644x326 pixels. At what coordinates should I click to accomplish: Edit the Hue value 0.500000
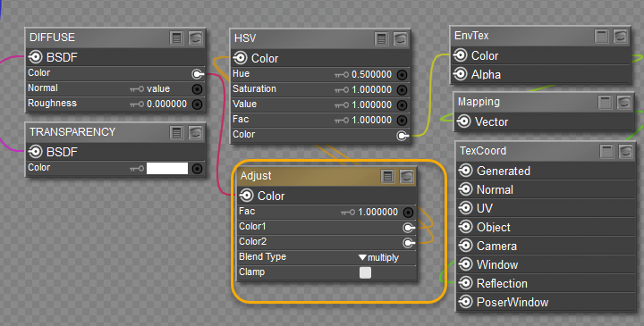[x=372, y=75]
